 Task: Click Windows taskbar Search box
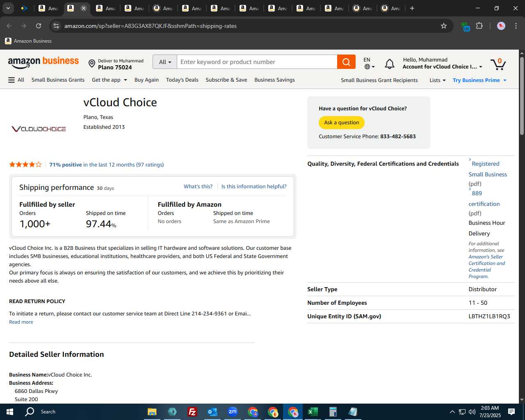[x=48, y=412]
